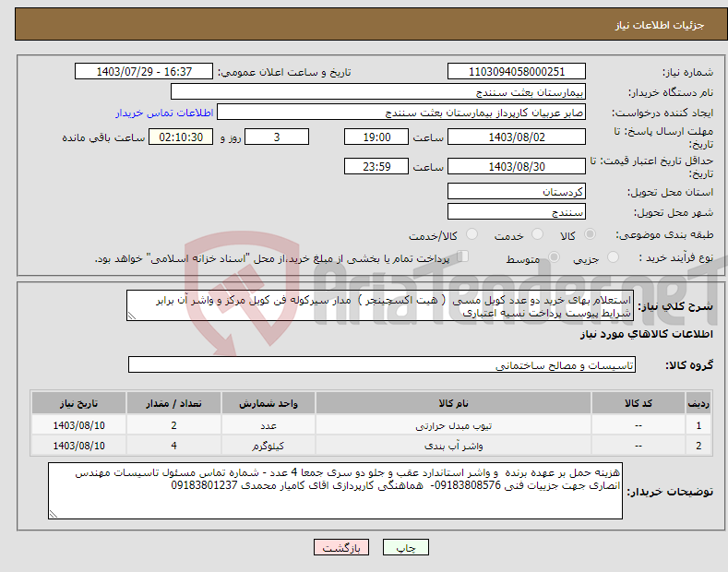Image resolution: width=728 pixels, height=572 pixels.
Task: Click the جزئیات اطلاعات نیاز page title
Action: point(660,25)
